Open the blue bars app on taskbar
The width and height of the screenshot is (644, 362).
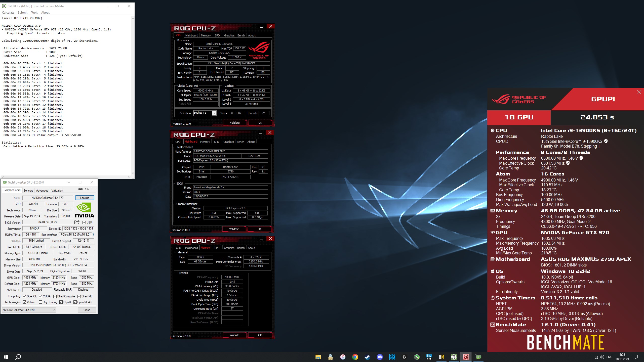429,357
